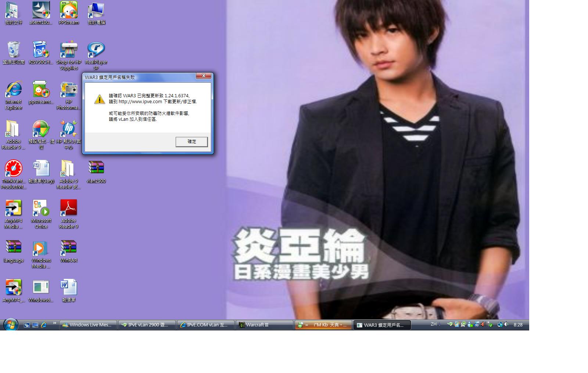This screenshot has width=588, height=373.
Task: Switch to IPvE.COM vLan browser taskbar button
Action: [206, 325]
